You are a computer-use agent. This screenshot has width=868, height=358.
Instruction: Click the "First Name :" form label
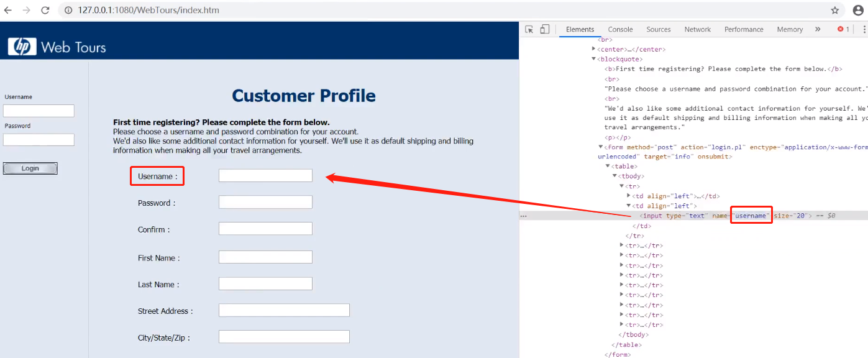tap(158, 258)
